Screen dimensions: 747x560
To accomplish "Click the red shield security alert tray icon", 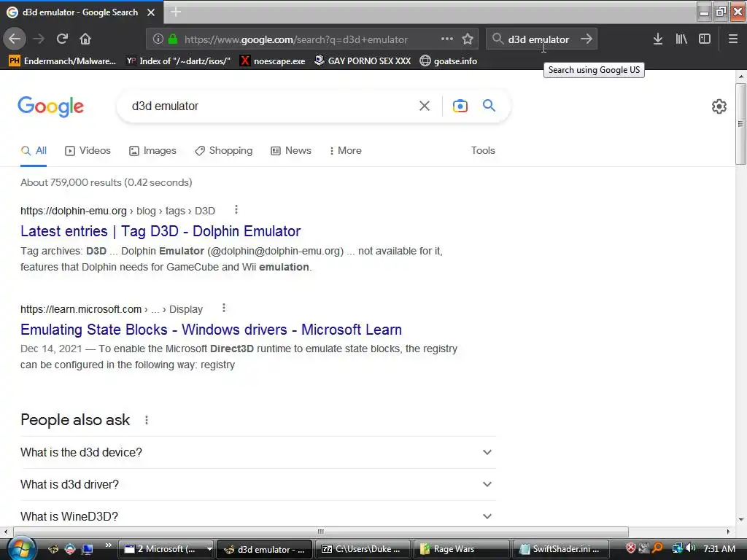I will [631, 548].
